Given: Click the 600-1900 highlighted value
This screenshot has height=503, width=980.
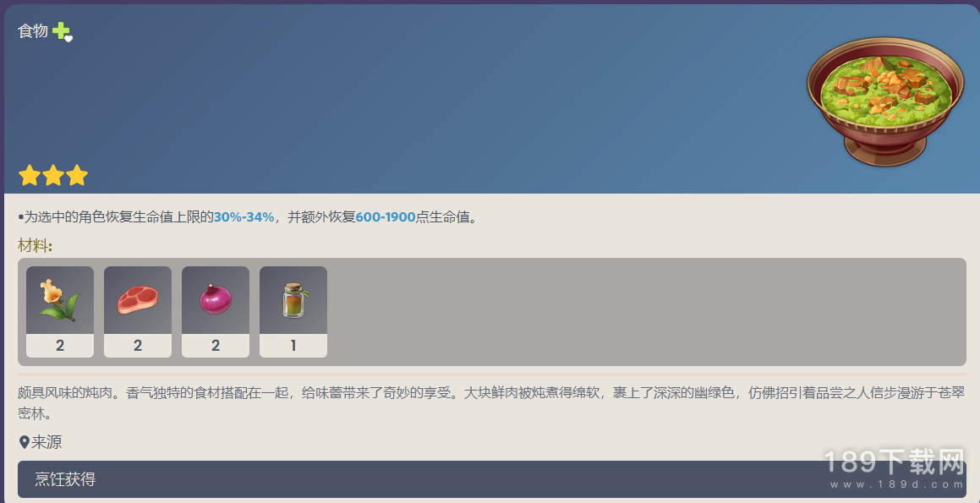Looking at the screenshot, I should (386, 217).
